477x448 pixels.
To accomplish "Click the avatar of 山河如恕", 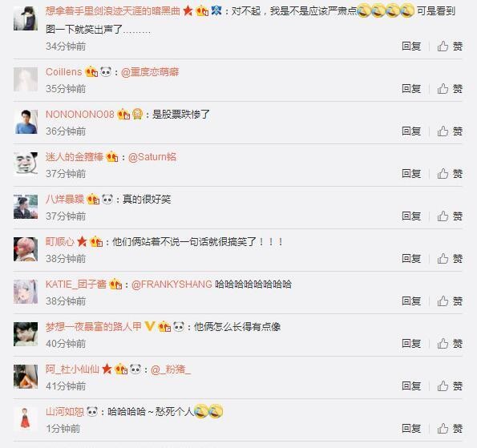I will point(26,419).
